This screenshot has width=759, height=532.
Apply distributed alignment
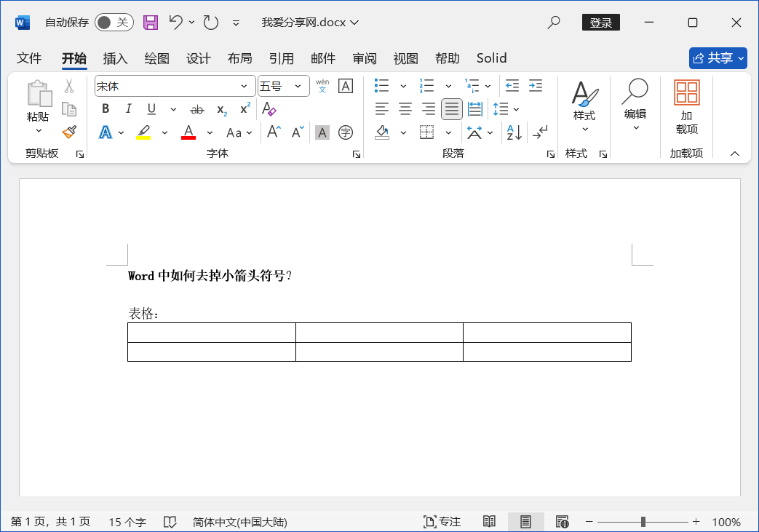coord(475,109)
